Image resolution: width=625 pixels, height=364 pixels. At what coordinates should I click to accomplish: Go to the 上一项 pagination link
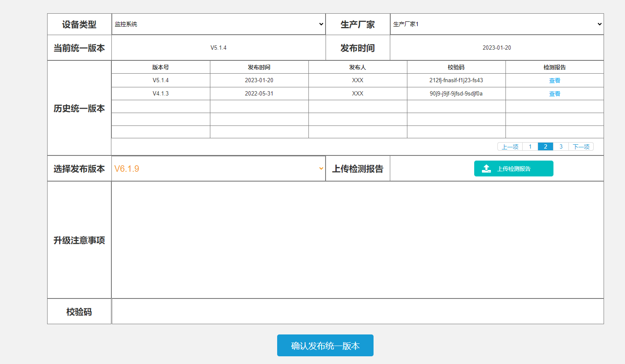pos(510,147)
